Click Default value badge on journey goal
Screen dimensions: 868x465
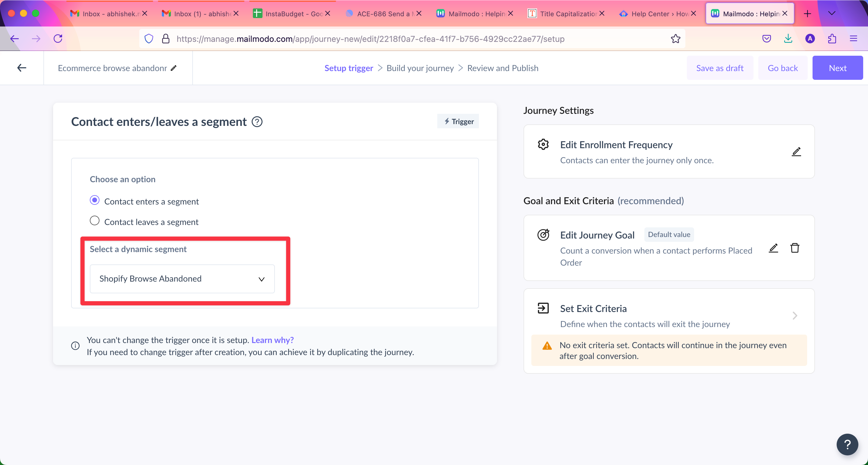[x=669, y=234]
